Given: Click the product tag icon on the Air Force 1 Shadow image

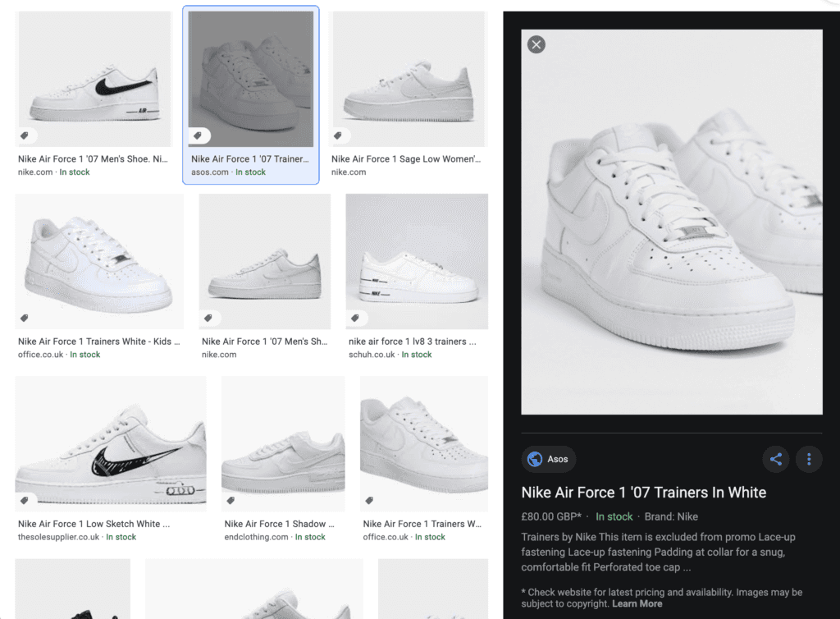Looking at the screenshot, I should pos(231,500).
